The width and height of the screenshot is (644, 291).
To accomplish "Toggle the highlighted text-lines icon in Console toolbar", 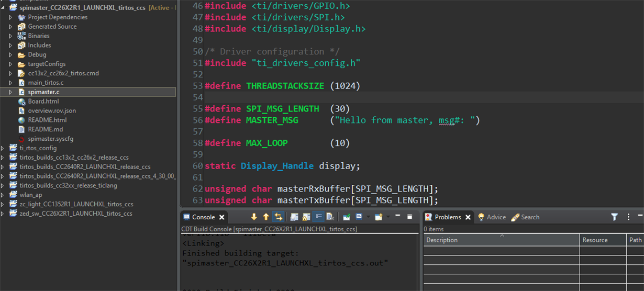I will (318, 217).
